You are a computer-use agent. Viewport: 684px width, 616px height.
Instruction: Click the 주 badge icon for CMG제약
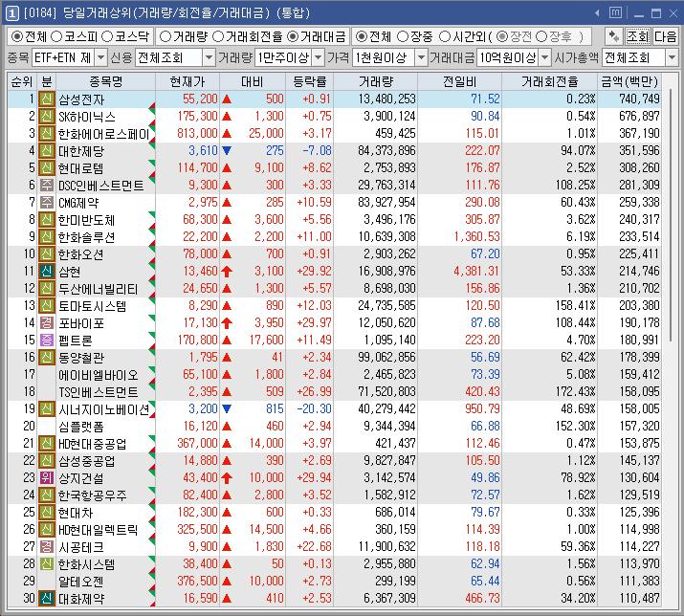click(x=46, y=203)
